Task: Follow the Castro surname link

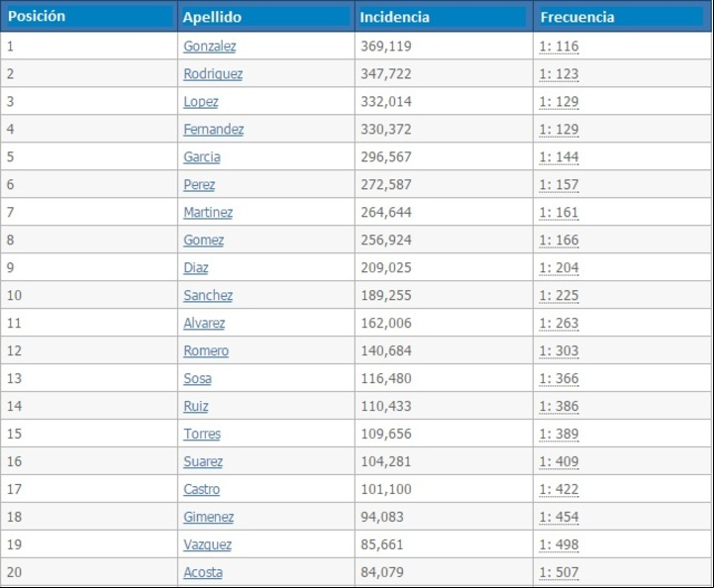Action: (x=201, y=489)
